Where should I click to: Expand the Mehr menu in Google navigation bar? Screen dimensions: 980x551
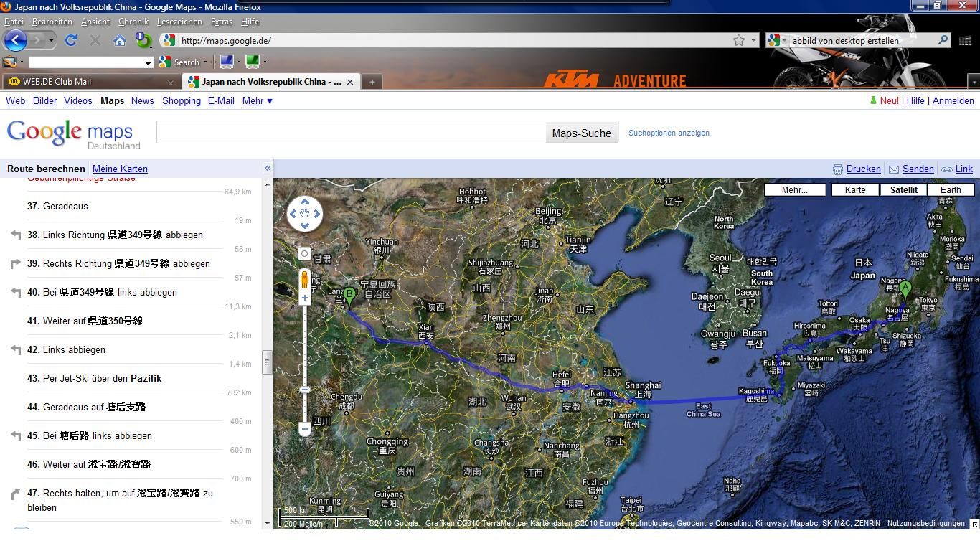click(x=257, y=100)
